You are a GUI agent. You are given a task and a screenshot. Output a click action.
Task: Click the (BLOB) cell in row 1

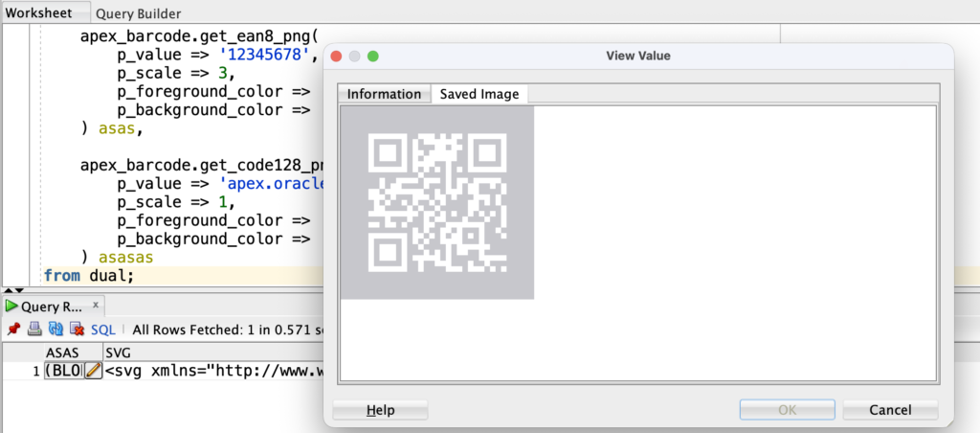[64, 371]
